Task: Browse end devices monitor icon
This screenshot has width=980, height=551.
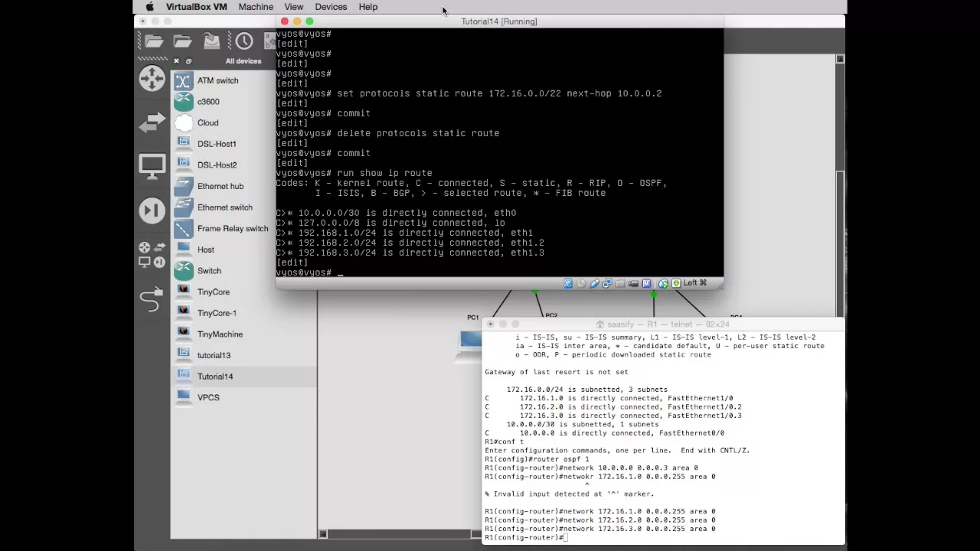Action: (x=152, y=166)
